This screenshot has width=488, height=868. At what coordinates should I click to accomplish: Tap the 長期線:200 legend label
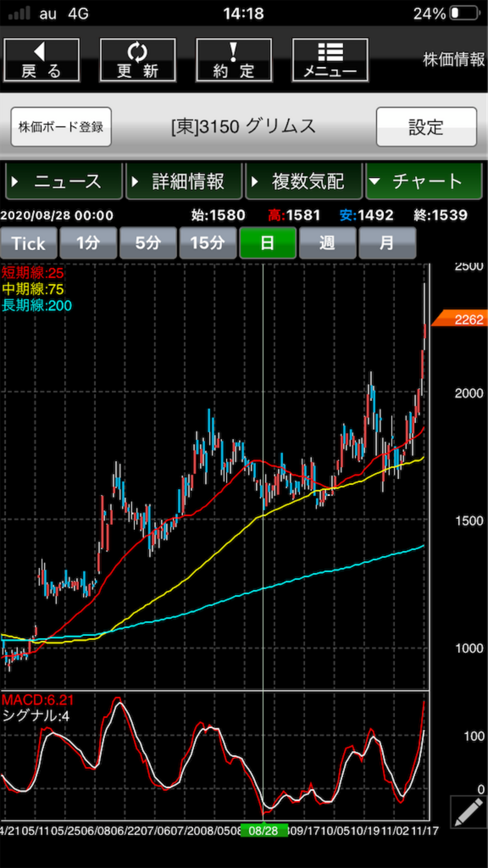click(x=37, y=305)
